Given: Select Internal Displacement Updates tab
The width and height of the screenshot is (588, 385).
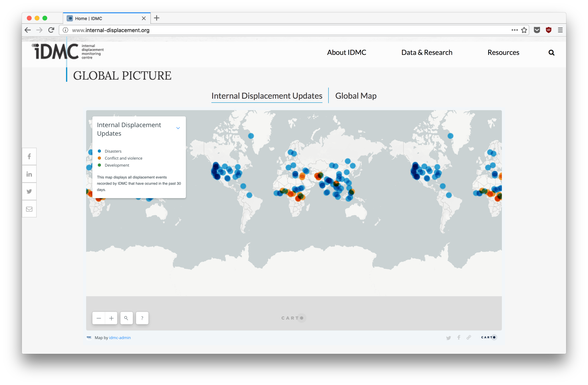Looking at the screenshot, I should point(267,96).
